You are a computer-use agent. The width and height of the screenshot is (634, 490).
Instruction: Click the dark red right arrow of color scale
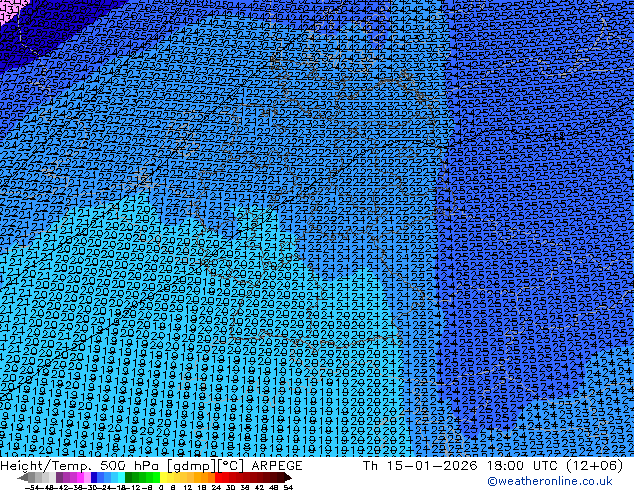point(287,478)
